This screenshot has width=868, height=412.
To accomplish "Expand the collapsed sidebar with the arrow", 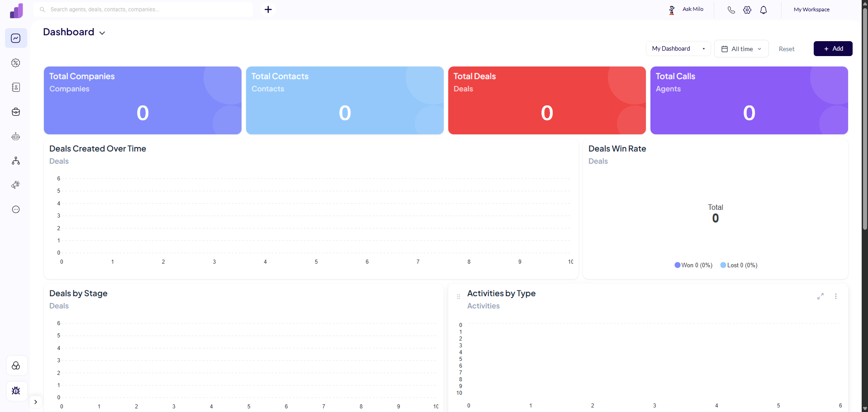I will [36, 402].
